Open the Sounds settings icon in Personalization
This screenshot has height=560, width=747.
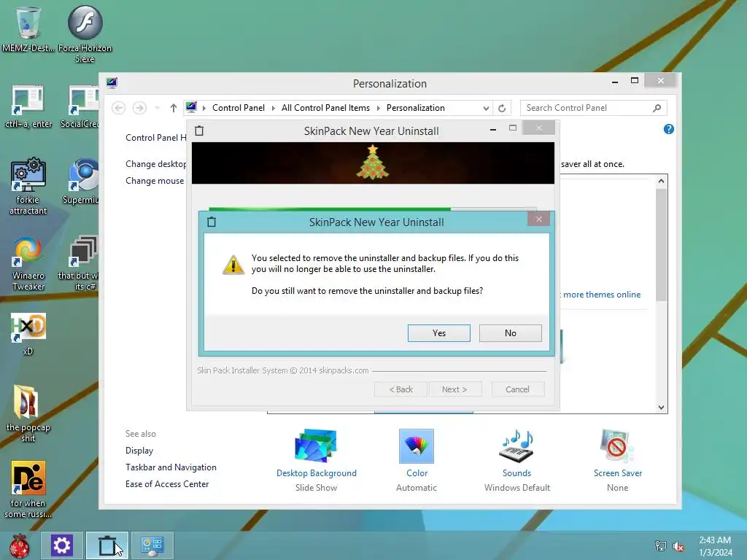(517, 460)
